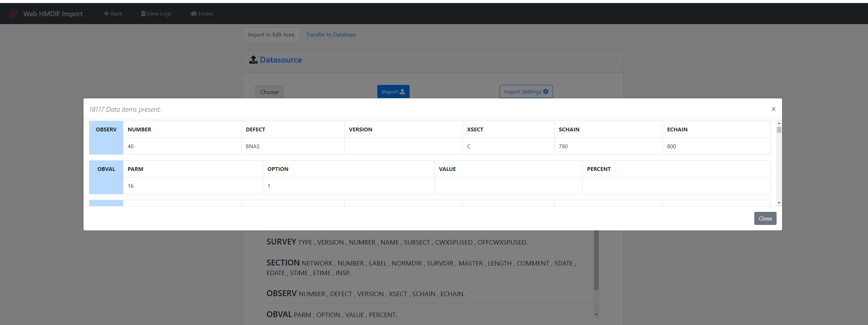Click the OBVAL line in background list
This screenshot has width=868, height=325.
tap(332, 314)
